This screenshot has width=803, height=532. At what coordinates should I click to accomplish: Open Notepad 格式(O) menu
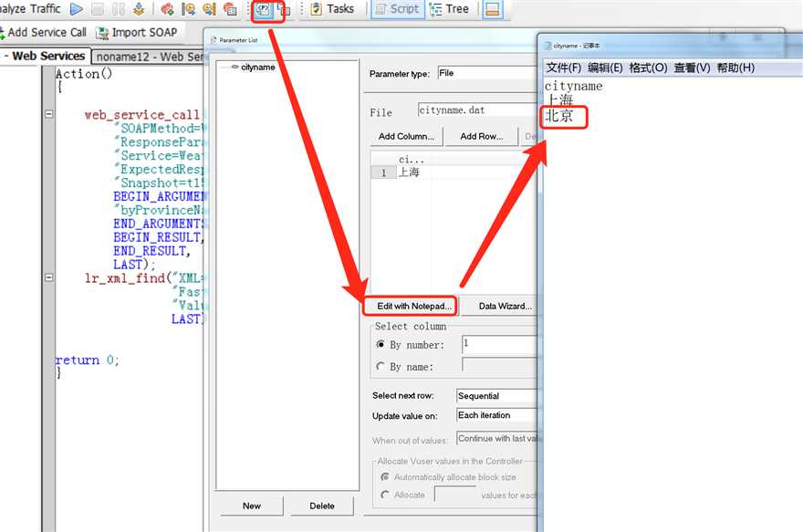coord(648,68)
